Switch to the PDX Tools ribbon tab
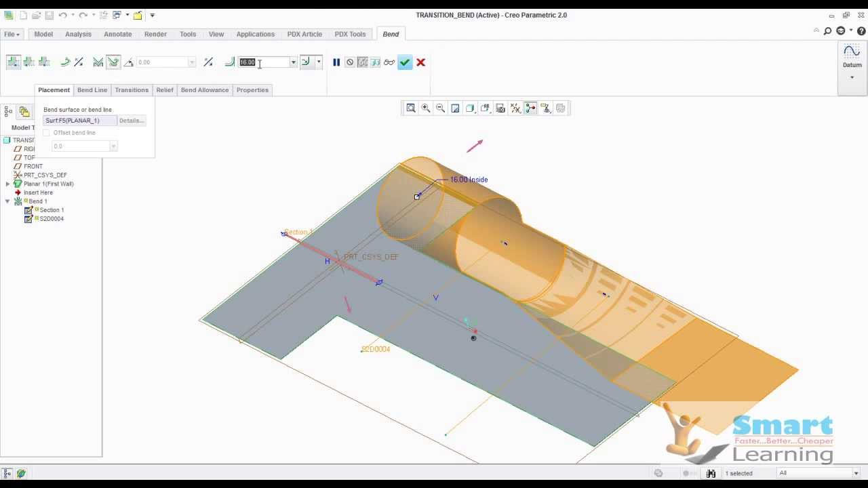Viewport: 868px width, 488px height. tap(350, 34)
